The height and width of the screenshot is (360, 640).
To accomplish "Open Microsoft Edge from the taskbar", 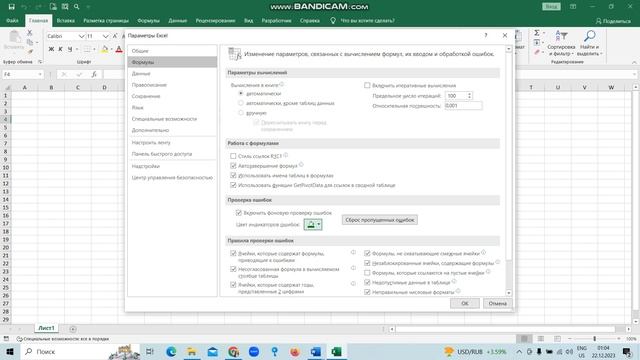I will 171,351.
